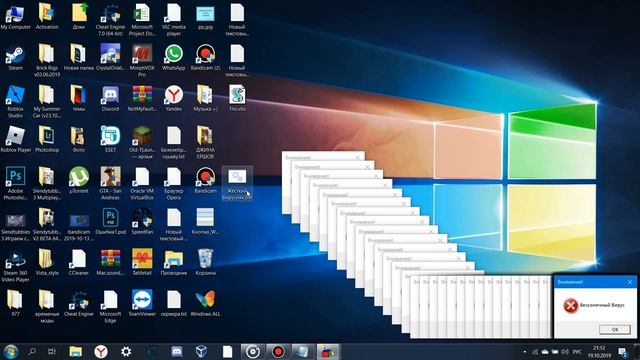This screenshot has height=360, width=640.
Task: Open Task View on the taskbar
Action: [x=52, y=351]
